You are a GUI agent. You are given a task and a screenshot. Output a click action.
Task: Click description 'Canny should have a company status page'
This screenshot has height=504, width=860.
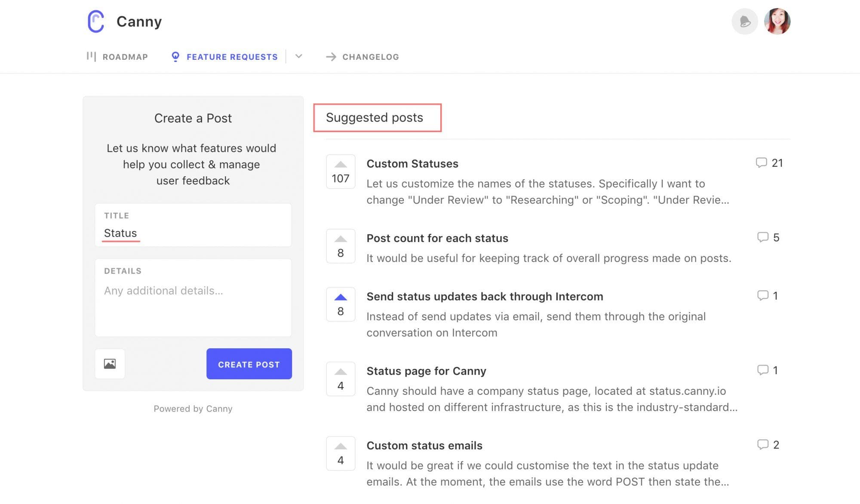[552, 399]
